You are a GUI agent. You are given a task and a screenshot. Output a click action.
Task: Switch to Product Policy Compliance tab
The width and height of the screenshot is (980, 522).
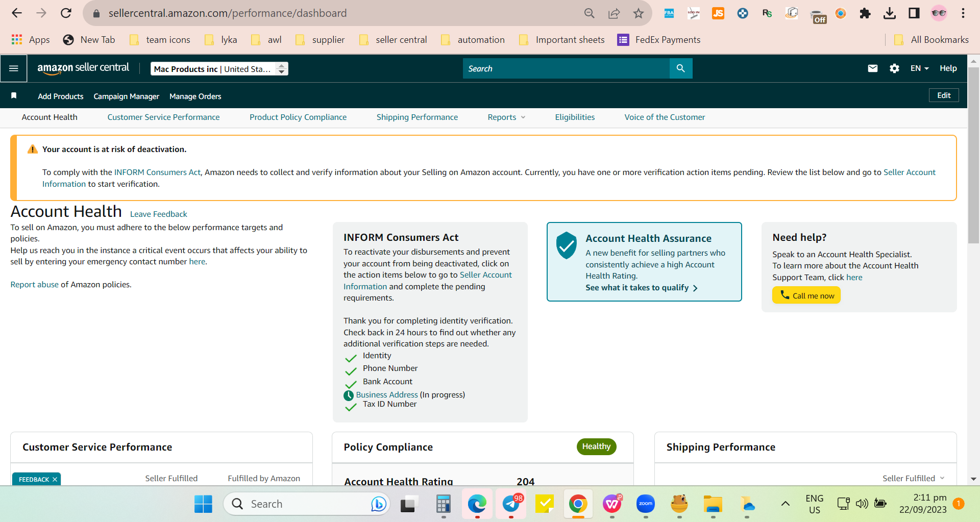[298, 117]
